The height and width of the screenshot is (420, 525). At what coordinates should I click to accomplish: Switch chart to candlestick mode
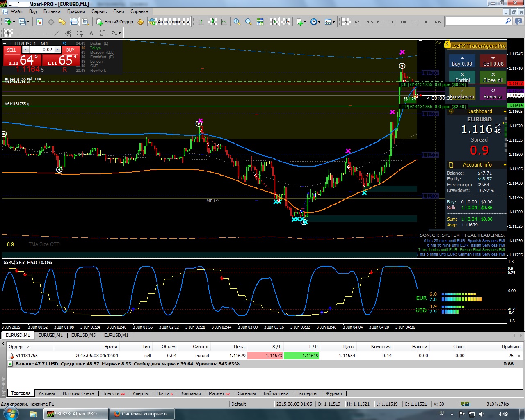tap(212, 22)
